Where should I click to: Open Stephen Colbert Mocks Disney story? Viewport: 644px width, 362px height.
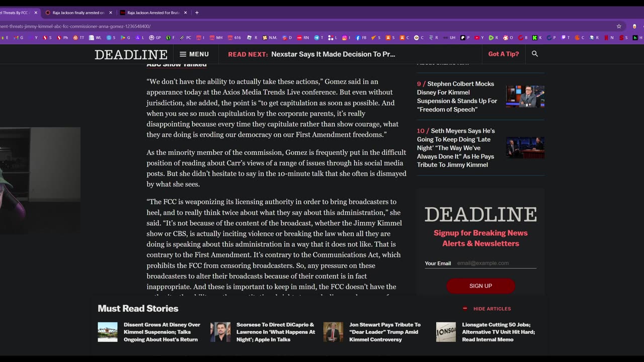click(457, 97)
